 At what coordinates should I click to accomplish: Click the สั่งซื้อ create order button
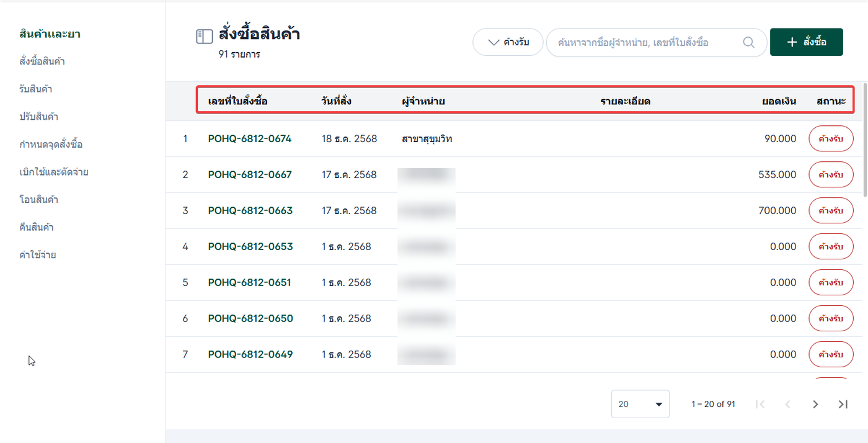tap(806, 42)
